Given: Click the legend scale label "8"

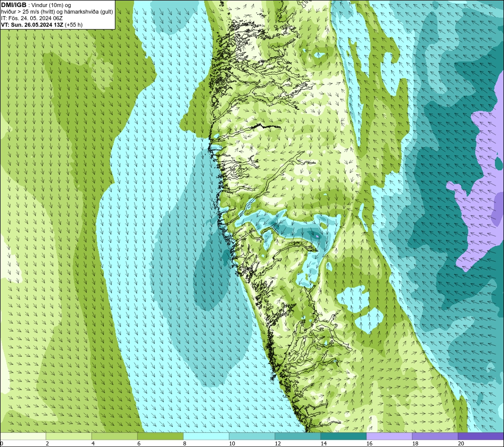Looking at the screenshot, I should [184, 444].
